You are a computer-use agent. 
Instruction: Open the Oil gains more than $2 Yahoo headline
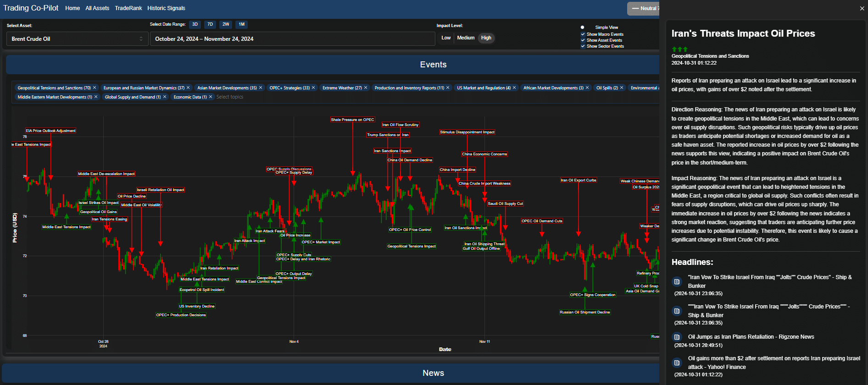[x=774, y=363]
